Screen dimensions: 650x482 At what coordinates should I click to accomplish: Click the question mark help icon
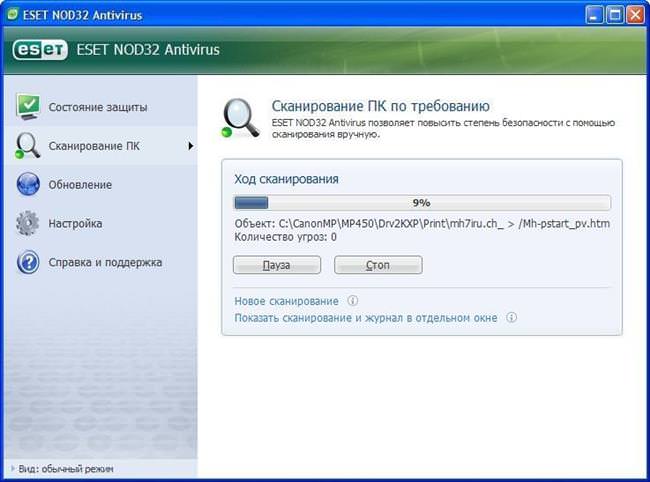point(28,262)
